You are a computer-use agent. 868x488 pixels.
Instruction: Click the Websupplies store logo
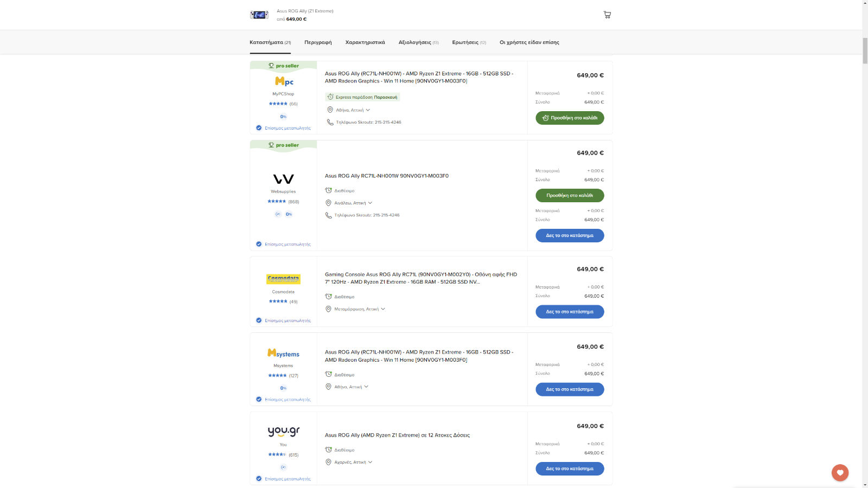283,179
